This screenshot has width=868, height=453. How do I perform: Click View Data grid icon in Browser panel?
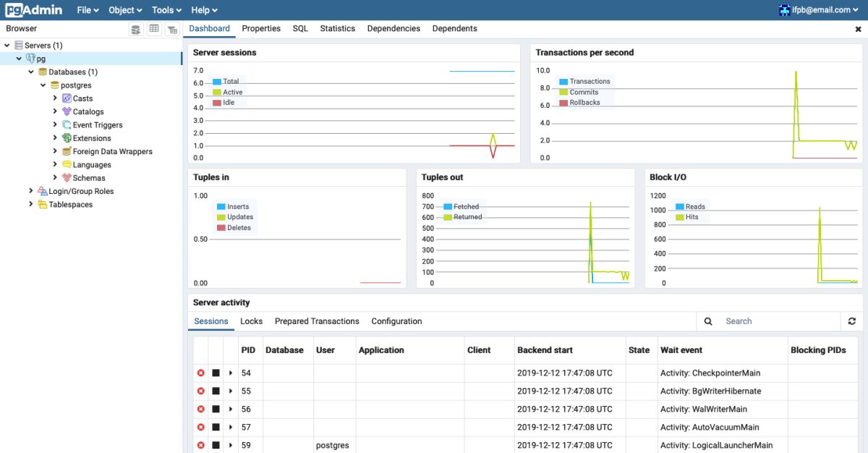[154, 29]
